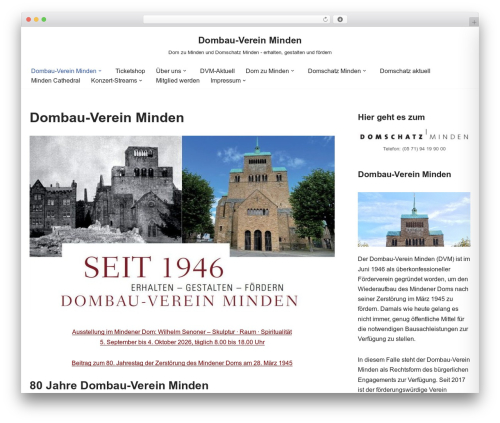The height and width of the screenshot is (423, 500).
Task: Open Dom zu Minden menu item
Action: point(267,71)
